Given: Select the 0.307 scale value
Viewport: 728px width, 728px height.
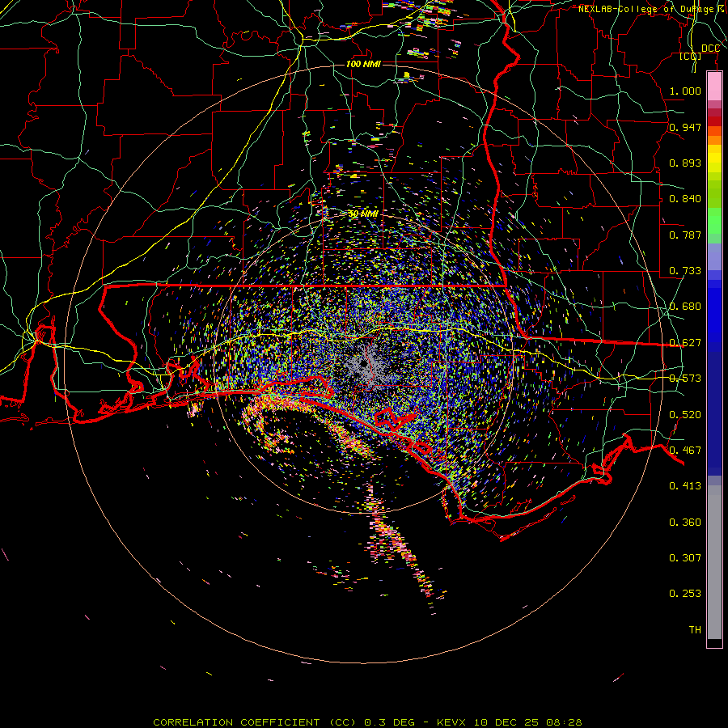Looking at the screenshot, I should [x=685, y=558].
